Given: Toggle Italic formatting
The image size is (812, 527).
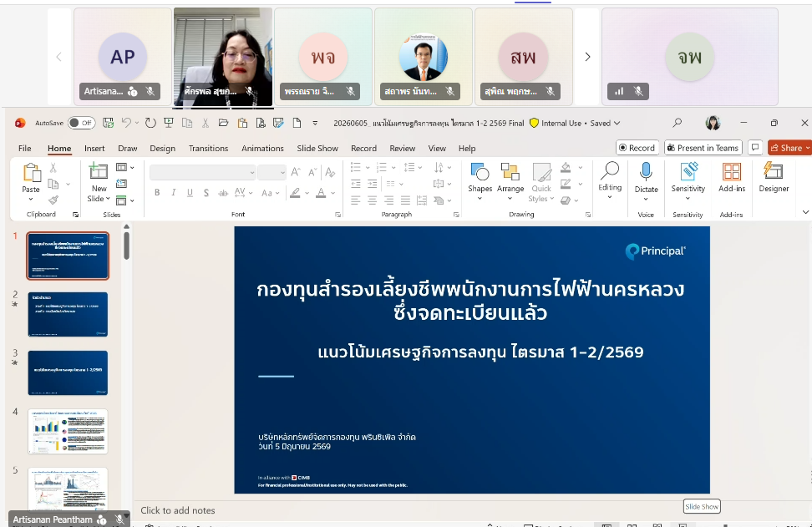Looking at the screenshot, I should click(174, 193).
